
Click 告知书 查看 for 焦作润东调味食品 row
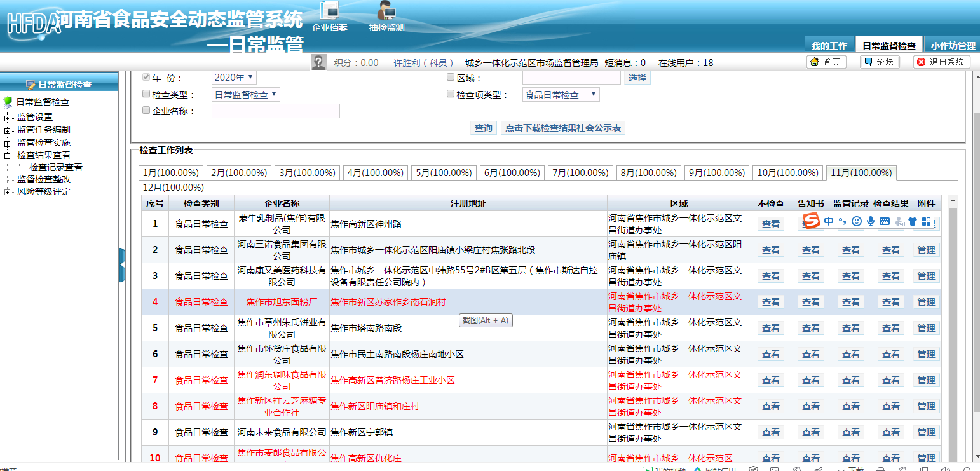tap(811, 380)
